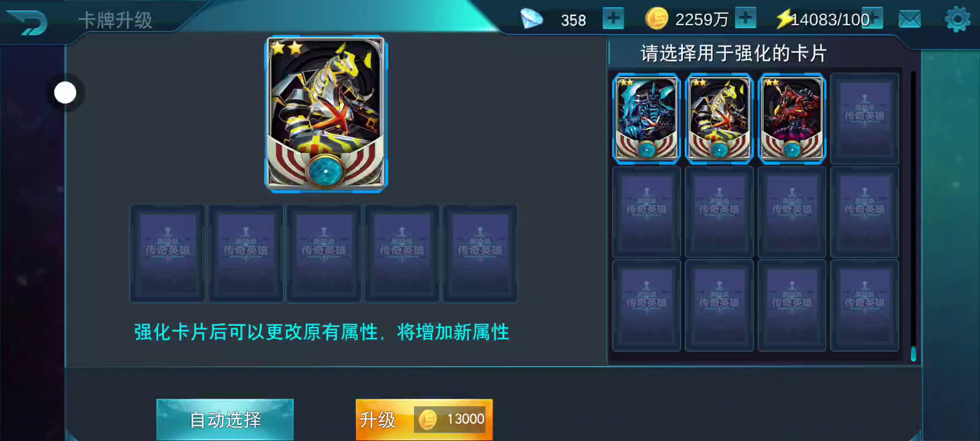Click the 卡牌升级 title tab
Image resolution: width=980 pixels, height=441 pixels.
point(115,20)
